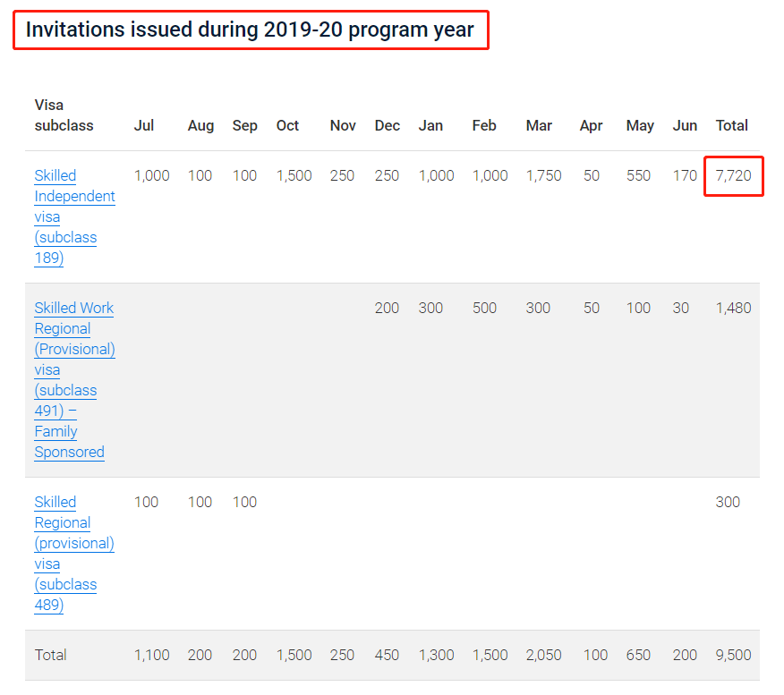Screen dimensions: 784x695
Task: Click the page heading about 2019-20 invitations
Action: (x=250, y=30)
